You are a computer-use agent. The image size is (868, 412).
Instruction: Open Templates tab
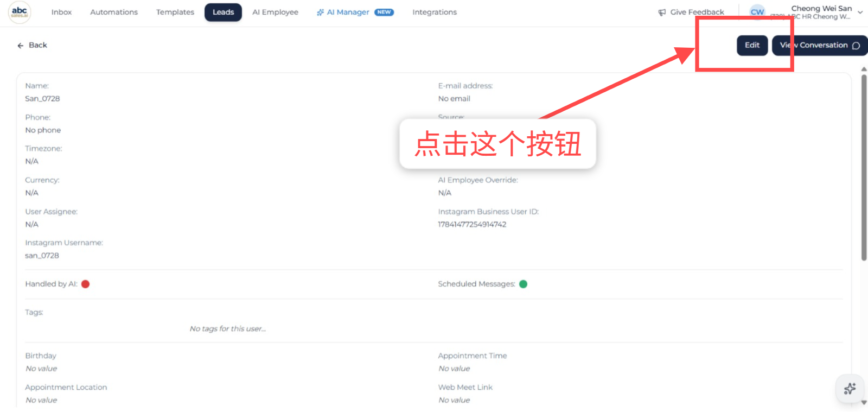coord(175,12)
